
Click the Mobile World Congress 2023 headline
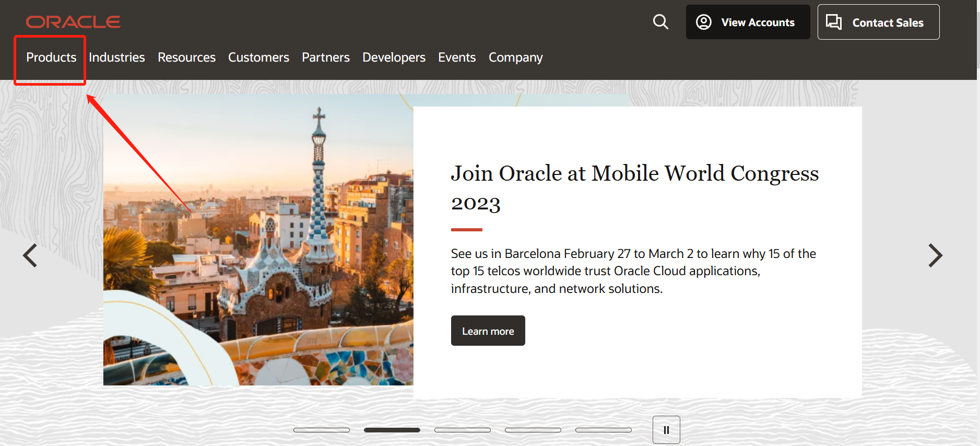click(x=635, y=187)
